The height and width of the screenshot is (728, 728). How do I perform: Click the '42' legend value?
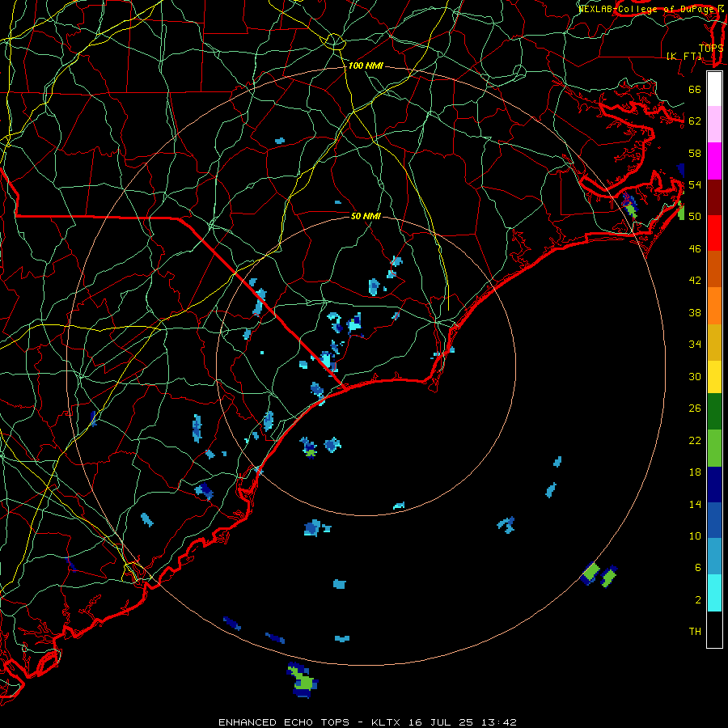pyautogui.click(x=695, y=281)
